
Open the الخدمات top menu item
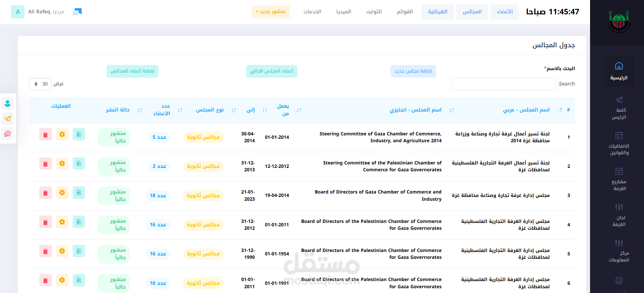coord(312,12)
